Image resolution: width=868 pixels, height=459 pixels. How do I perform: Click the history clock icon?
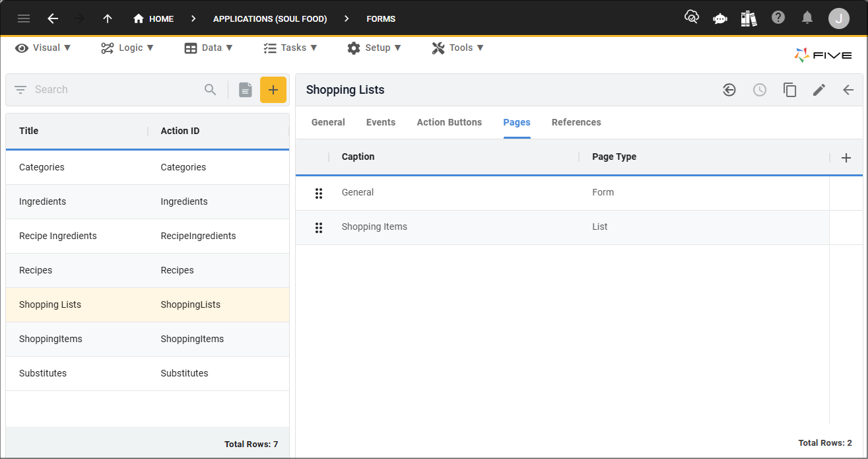(x=760, y=90)
